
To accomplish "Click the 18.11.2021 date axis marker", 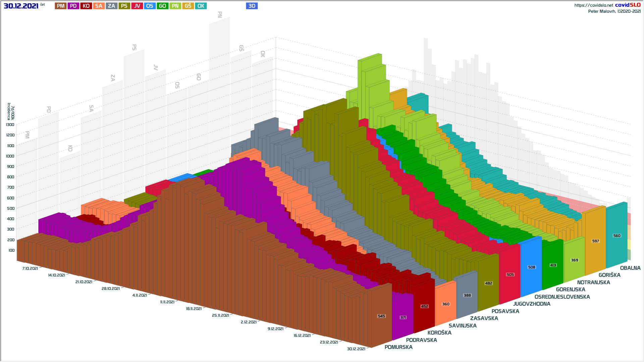I will 194,309.
